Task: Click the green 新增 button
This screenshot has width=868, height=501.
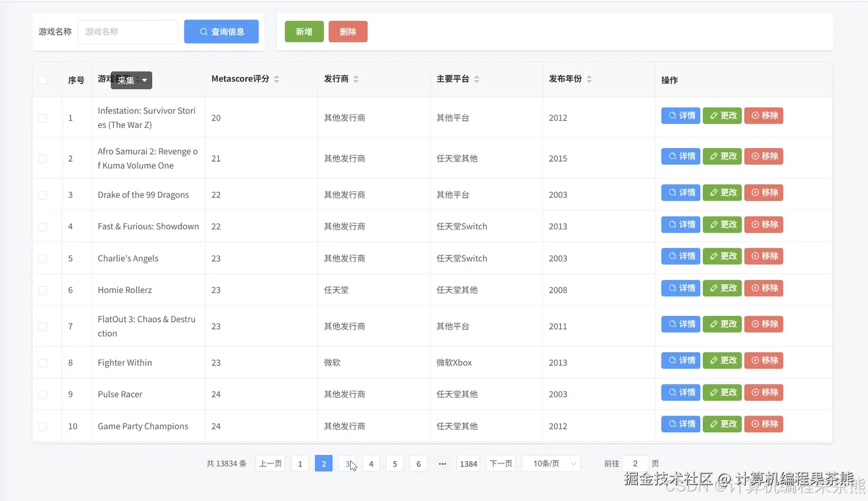Action: tap(304, 31)
